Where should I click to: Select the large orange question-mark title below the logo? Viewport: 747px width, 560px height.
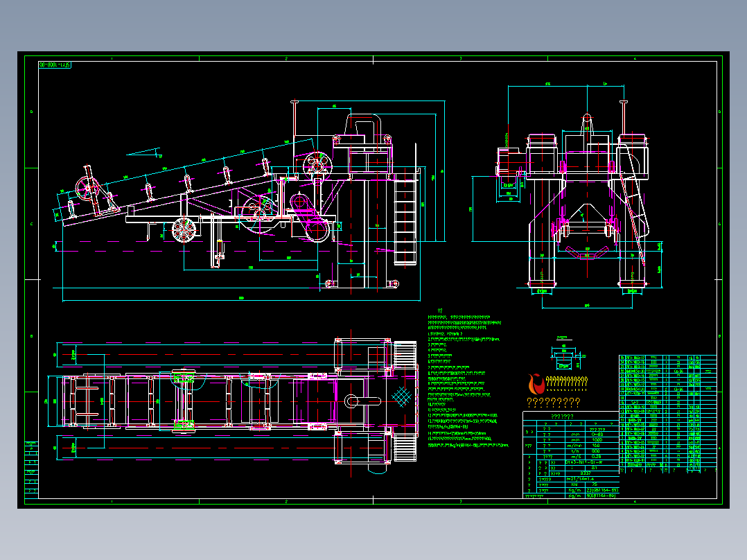pos(554,403)
